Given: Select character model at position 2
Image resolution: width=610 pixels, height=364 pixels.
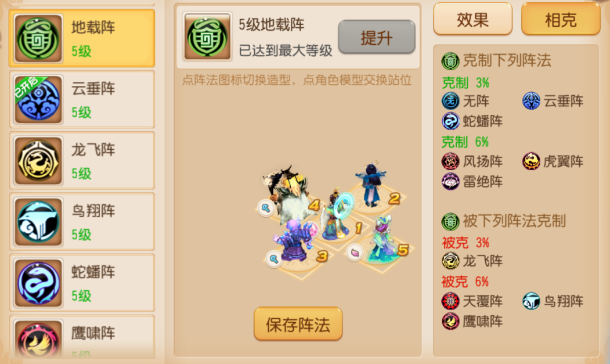Looking at the screenshot, I should 371,184.
